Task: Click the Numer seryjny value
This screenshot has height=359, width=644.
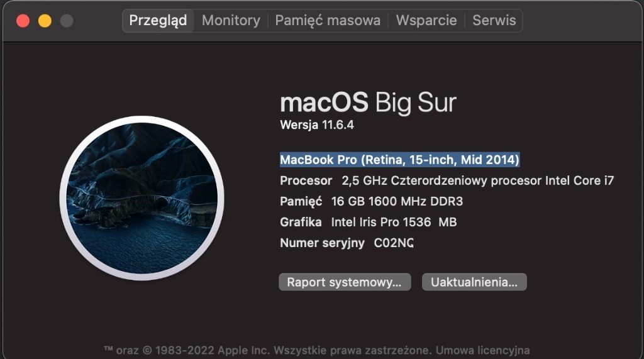Action: (x=394, y=243)
